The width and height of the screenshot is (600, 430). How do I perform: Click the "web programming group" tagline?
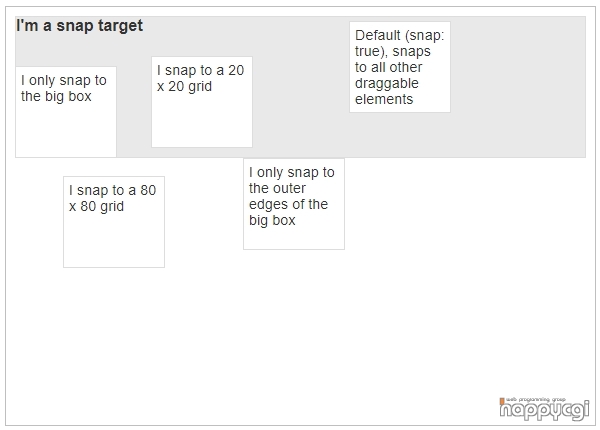pyautogui.click(x=536, y=399)
